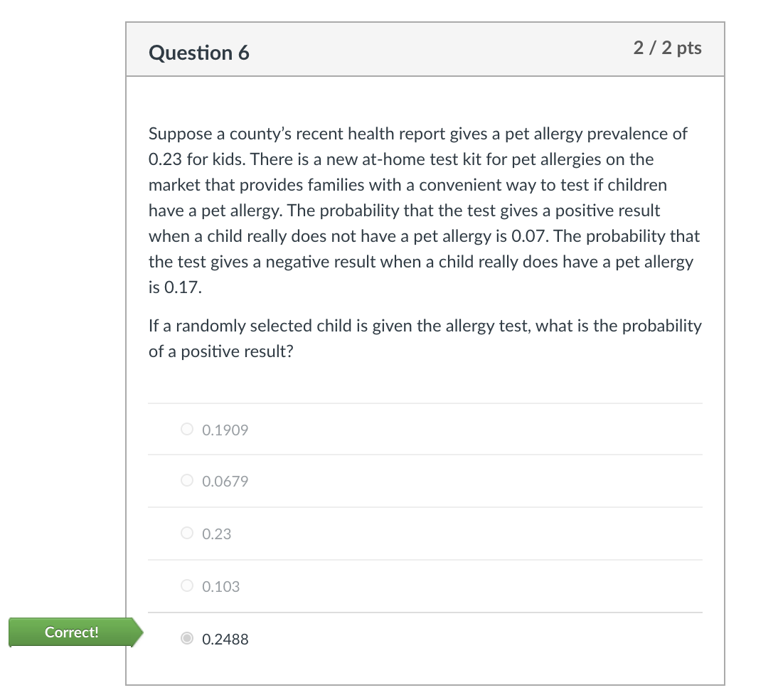Click the gray background outside the question card
778x700 pixels.
[x=57, y=285]
